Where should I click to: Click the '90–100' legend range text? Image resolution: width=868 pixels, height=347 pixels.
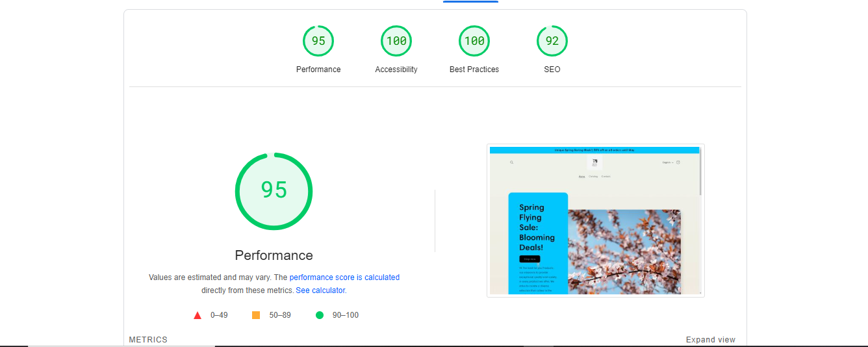346,315
